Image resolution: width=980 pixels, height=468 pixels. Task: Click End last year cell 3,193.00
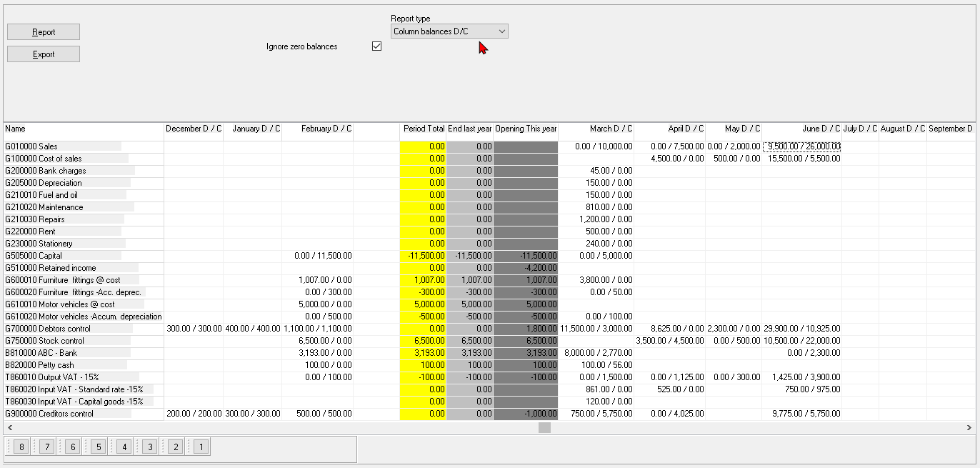click(x=470, y=353)
